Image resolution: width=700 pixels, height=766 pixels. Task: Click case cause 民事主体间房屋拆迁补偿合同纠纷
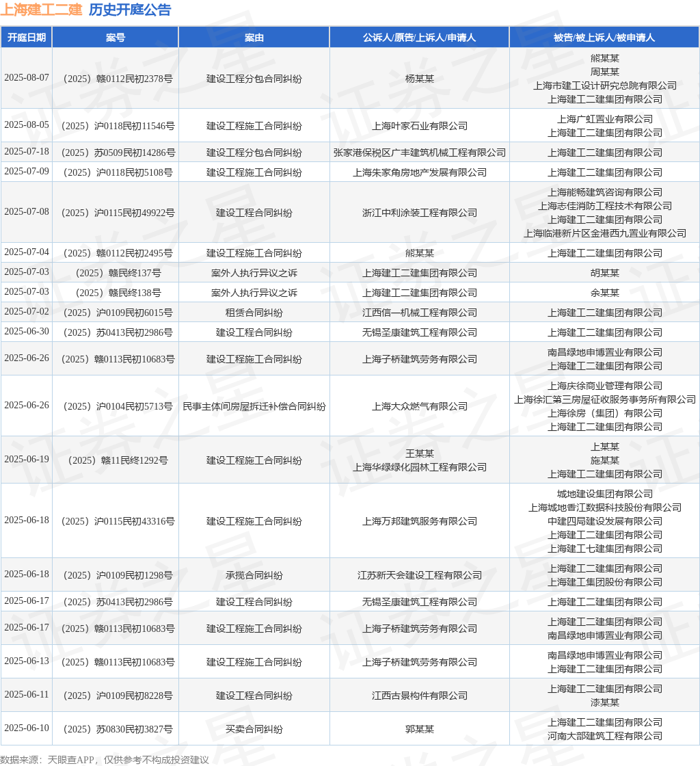click(x=254, y=406)
